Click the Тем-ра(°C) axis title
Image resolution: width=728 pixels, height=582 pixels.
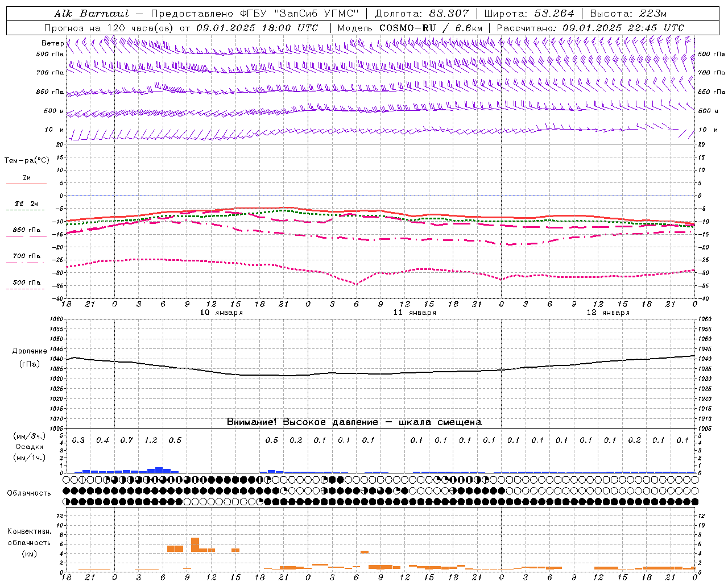tap(27, 161)
